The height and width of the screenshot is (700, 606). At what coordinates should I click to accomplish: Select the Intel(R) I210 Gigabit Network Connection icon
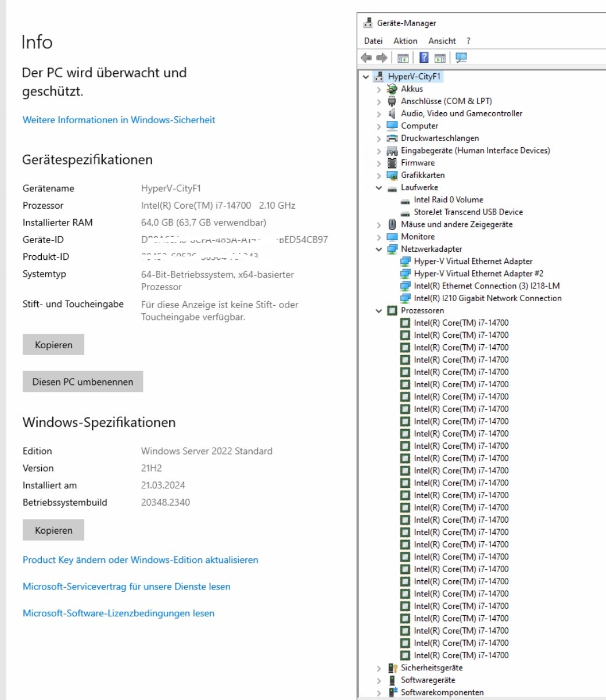[406, 298]
